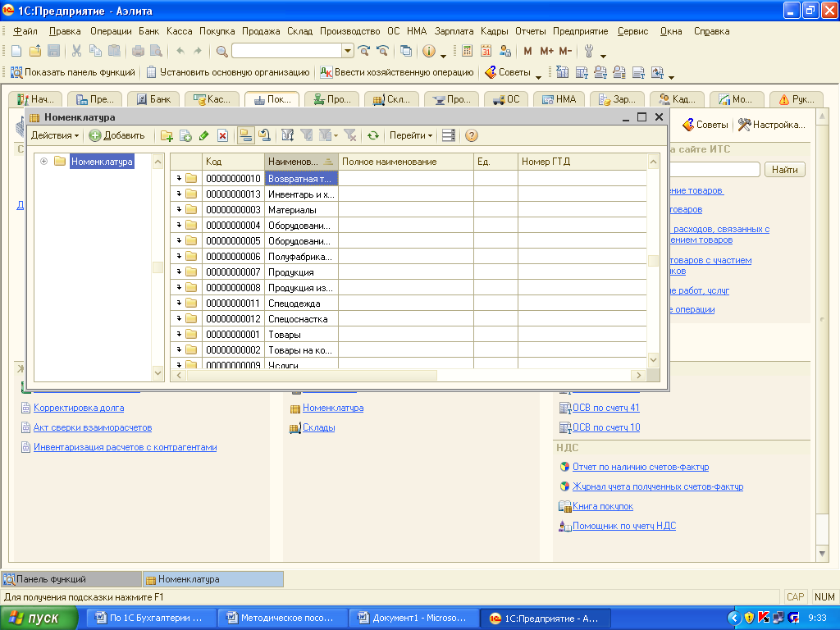Open the Файл menu
Image resolution: width=840 pixels, height=630 pixels.
click(x=25, y=31)
